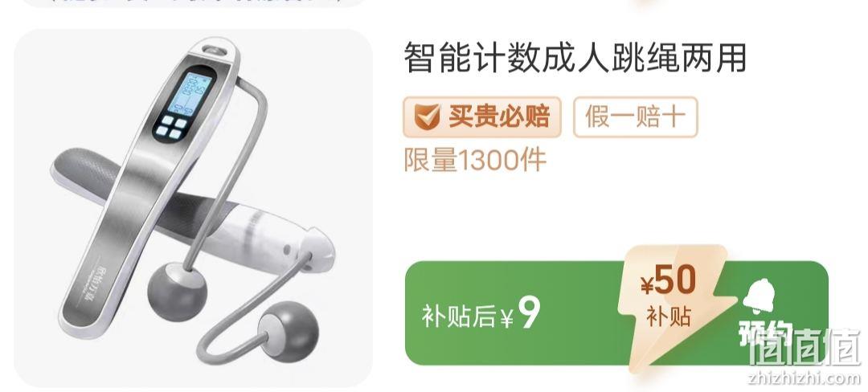The width and height of the screenshot is (868, 392).
Task: Open product title 智能计数成人跳绳两用
Action: click(x=575, y=58)
